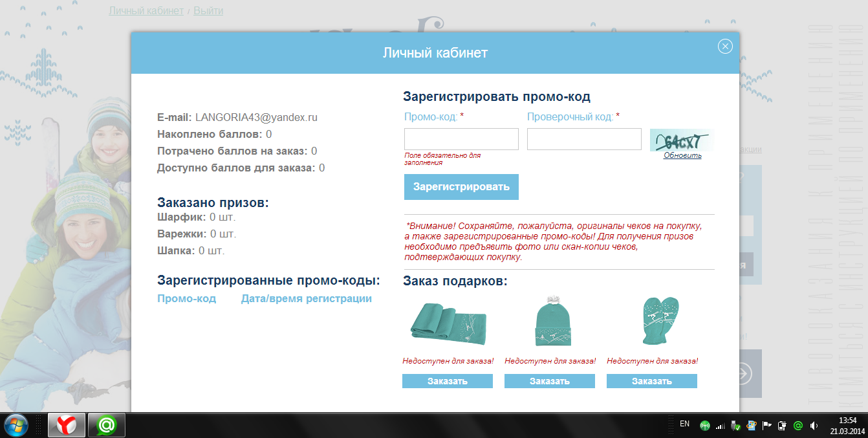Order the scarf with Заказать button
868x438 pixels.
tap(448, 381)
